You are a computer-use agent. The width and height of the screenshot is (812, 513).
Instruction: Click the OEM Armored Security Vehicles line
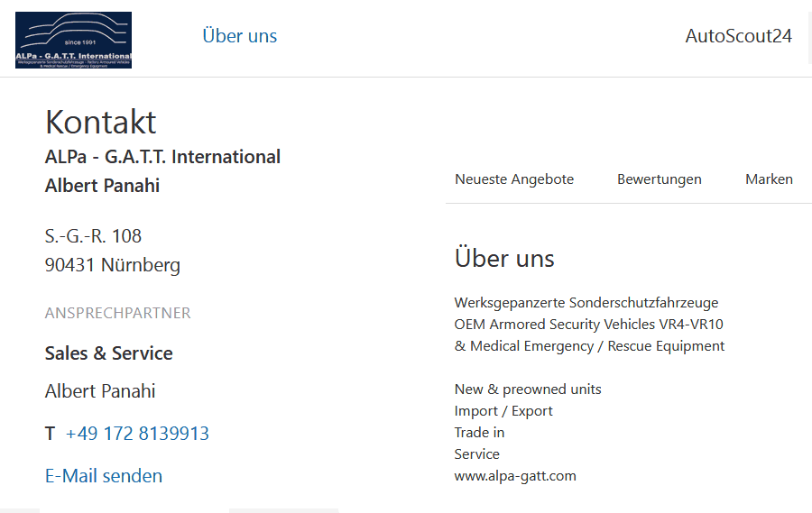[x=588, y=325]
